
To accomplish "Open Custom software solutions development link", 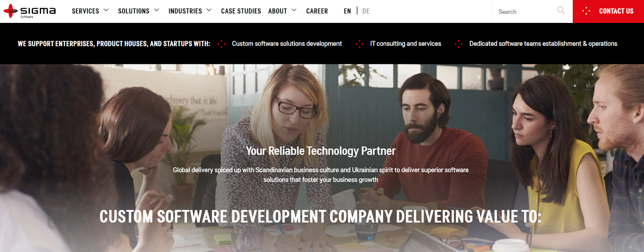I will click(x=287, y=44).
